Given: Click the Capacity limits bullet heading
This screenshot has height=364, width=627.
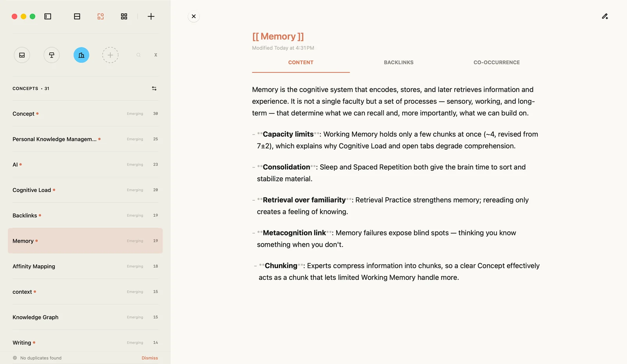Looking at the screenshot, I should [x=288, y=134].
